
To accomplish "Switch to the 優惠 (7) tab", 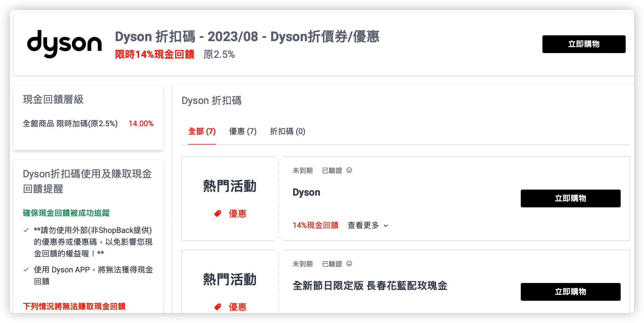I will (243, 131).
